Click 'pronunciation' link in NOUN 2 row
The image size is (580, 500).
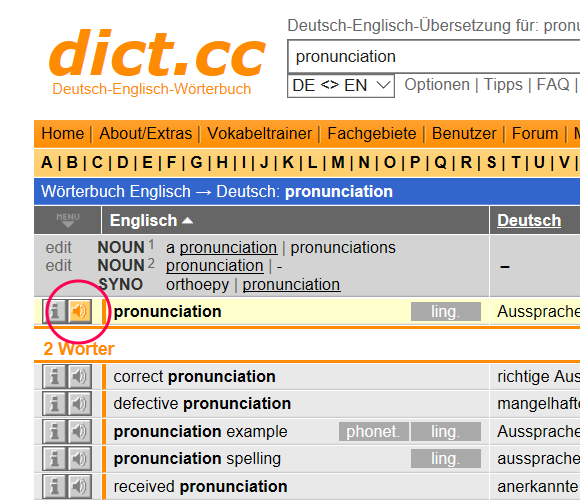[x=215, y=266]
